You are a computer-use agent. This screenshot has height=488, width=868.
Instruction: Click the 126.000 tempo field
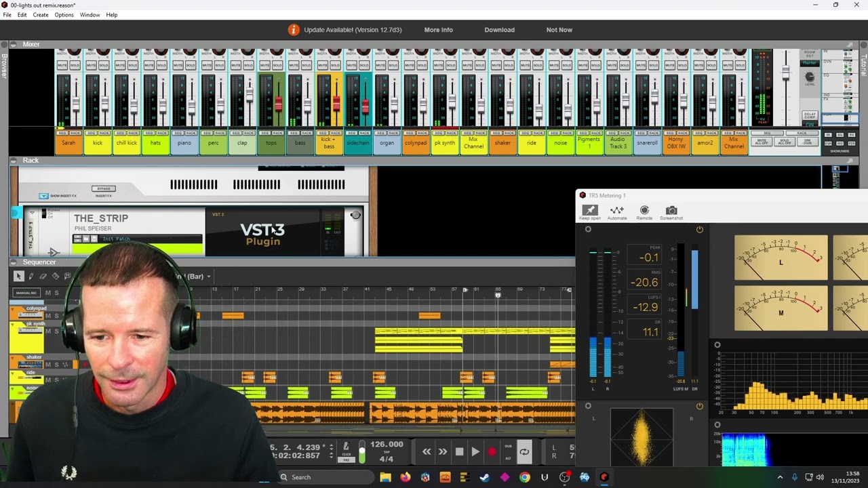click(387, 445)
